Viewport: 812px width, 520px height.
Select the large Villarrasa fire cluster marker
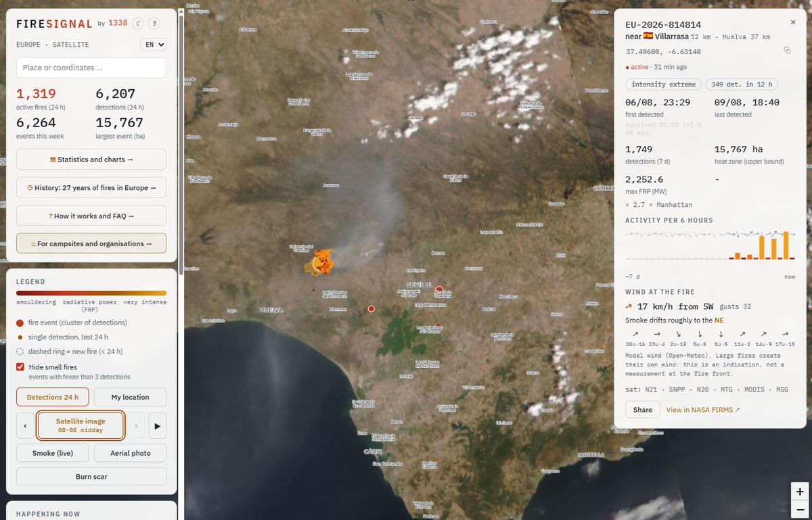click(321, 262)
